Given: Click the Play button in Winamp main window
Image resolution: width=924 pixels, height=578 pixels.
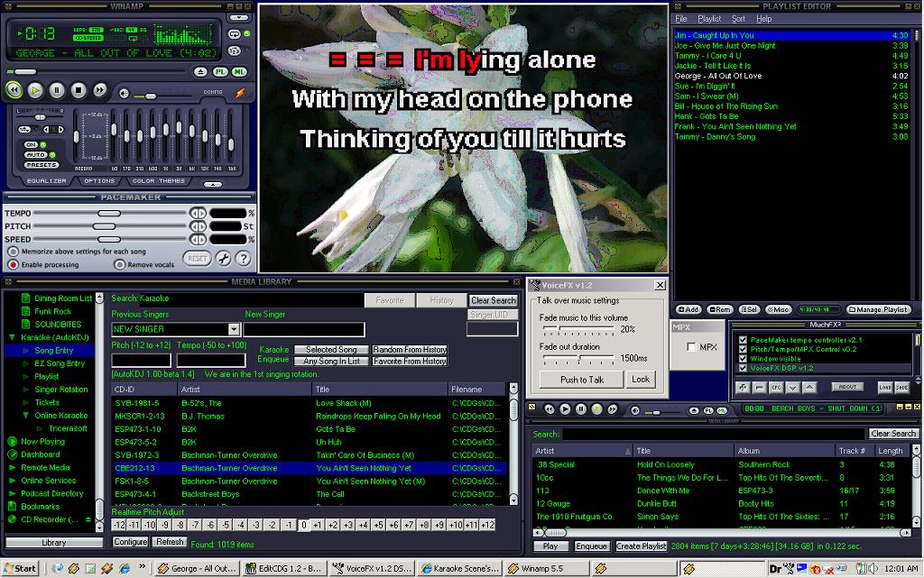Looking at the screenshot, I should click(x=35, y=90).
